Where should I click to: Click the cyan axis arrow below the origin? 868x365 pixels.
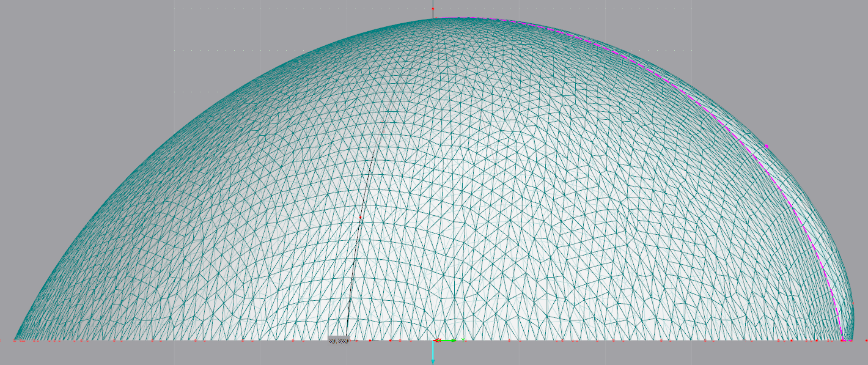(x=433, y=353)
